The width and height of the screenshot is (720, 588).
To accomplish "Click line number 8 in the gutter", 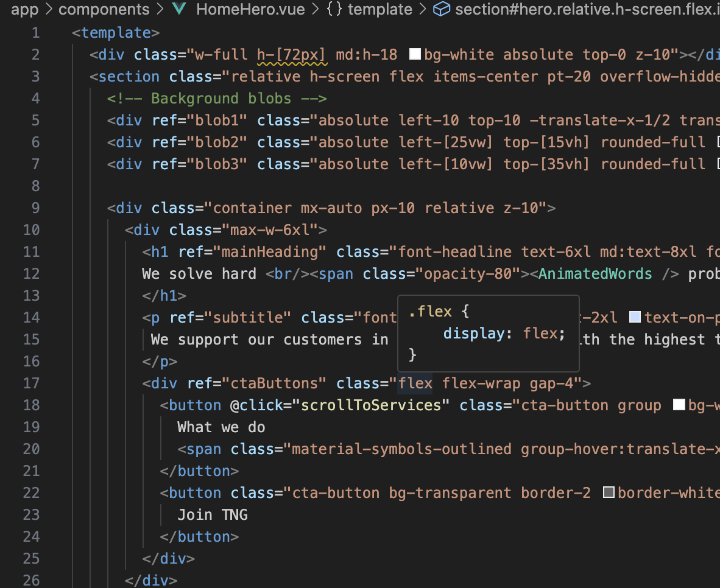I will click(x=36, y=186).
